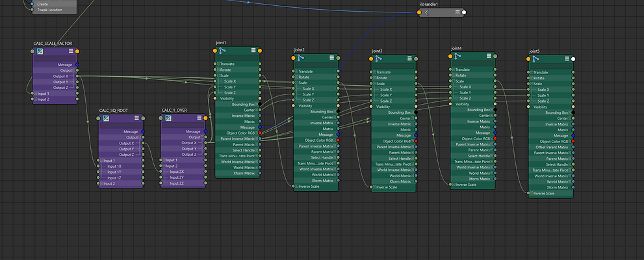The image size is (644, 260).
Task: Select the CALC_SCALE_FACTOR node title
Action: (x=53, y=44)
